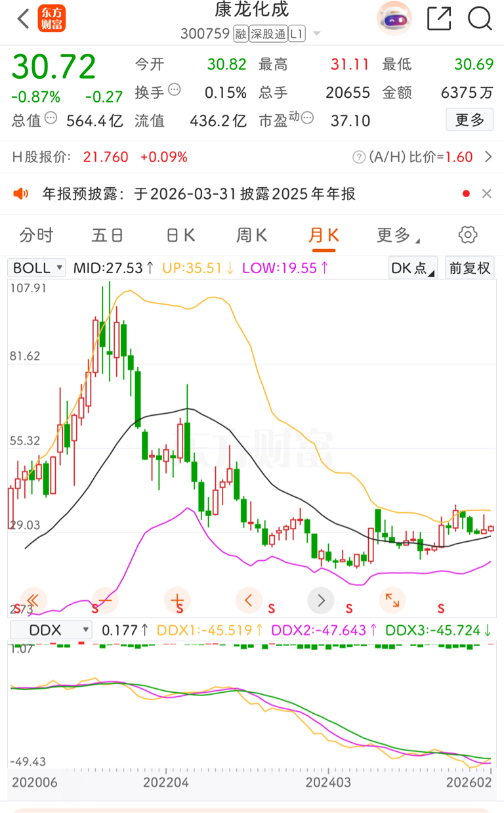Image resolution: width=504 pixels, height=813 pixels.
Task: Tap the 深股通 badge
Action: (268, 33)
